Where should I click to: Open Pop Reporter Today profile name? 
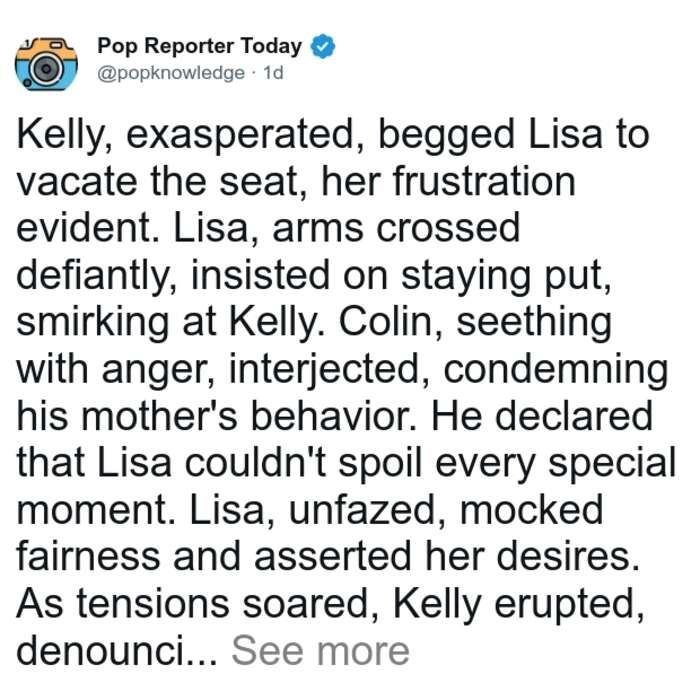[200, 46]
